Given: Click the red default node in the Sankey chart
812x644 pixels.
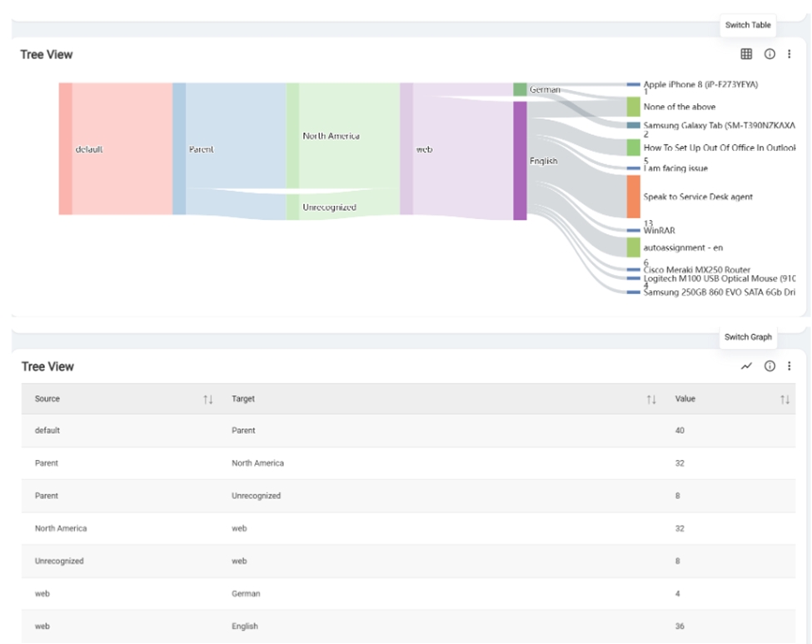Looking at the screenshot, I should tap(65, 149).
